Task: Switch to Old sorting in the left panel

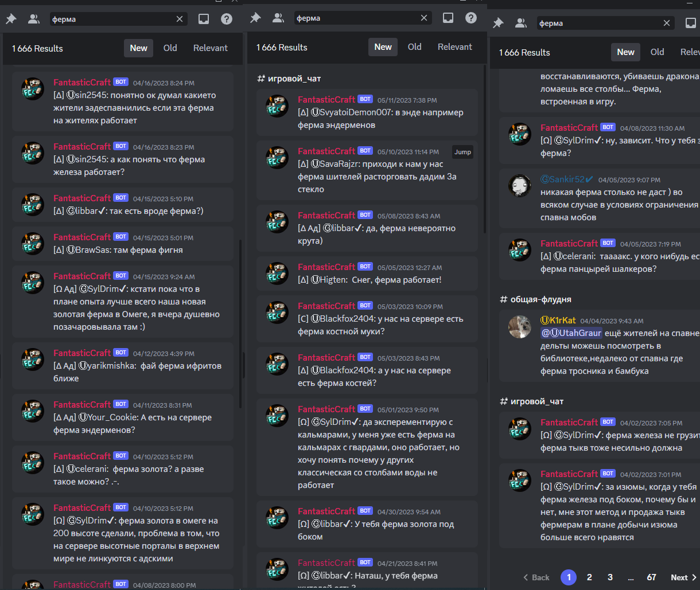Action: coord(170,48)
